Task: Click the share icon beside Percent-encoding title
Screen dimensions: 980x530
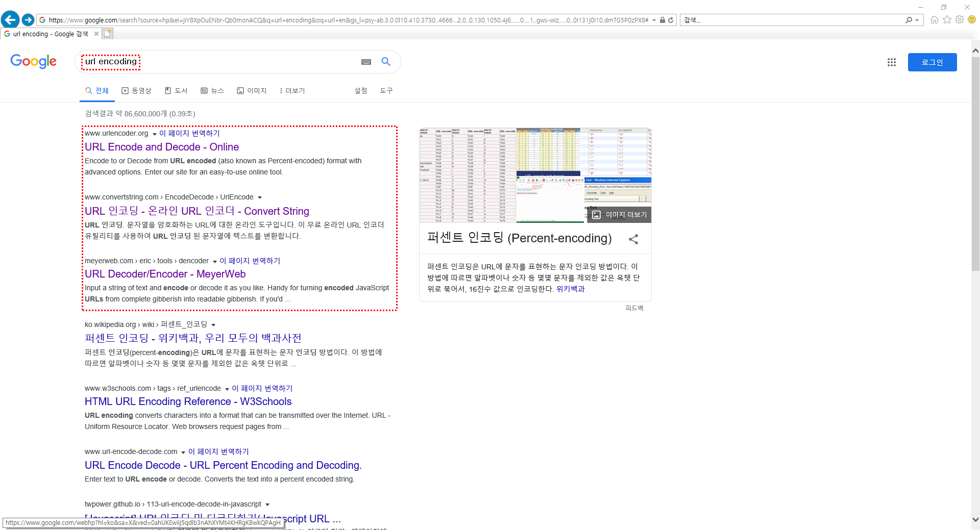Action: click(633, 239)
